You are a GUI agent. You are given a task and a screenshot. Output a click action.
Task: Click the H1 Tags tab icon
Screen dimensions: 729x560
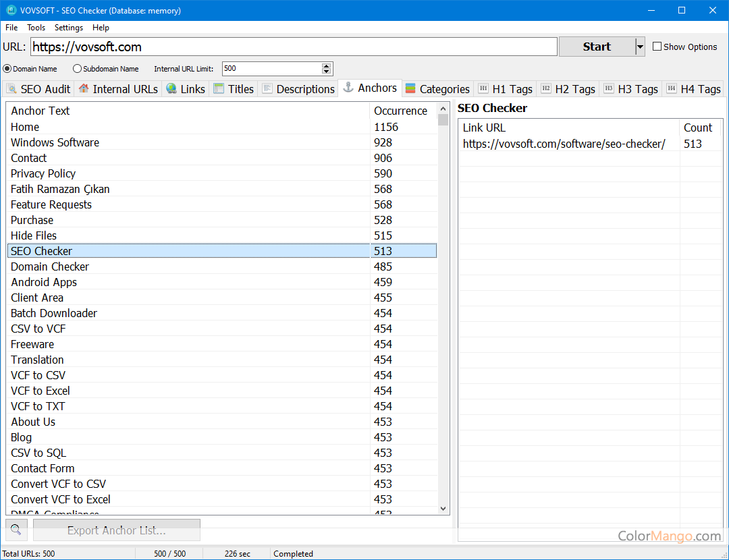[483, 89]
